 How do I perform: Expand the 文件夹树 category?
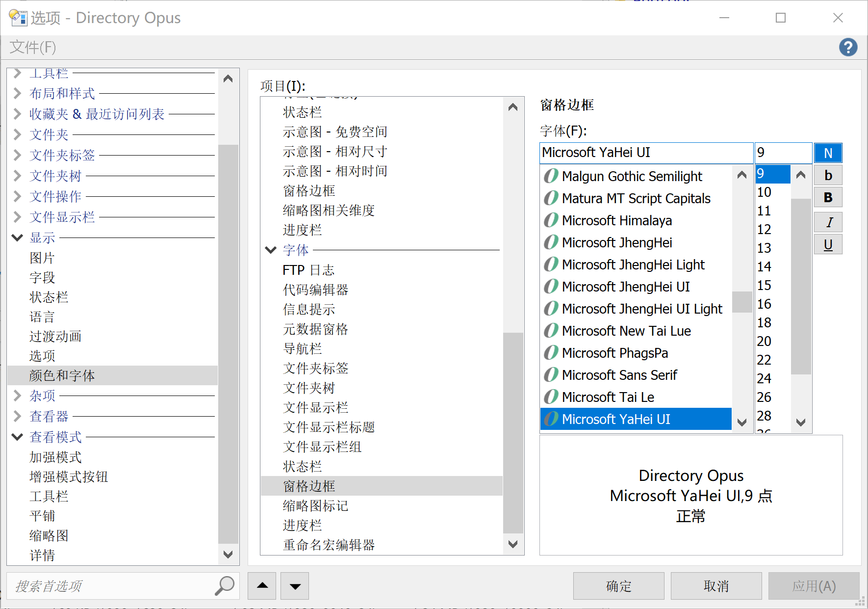(18, 176)
